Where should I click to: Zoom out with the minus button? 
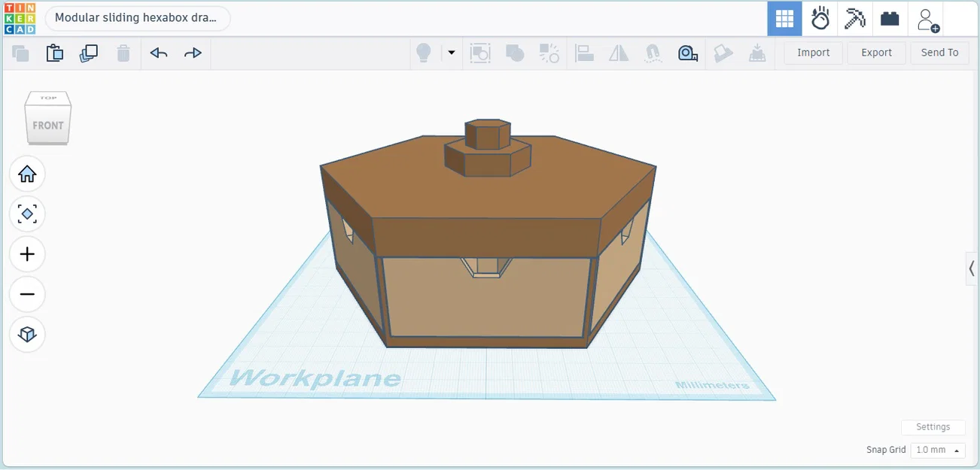[27, 294]
